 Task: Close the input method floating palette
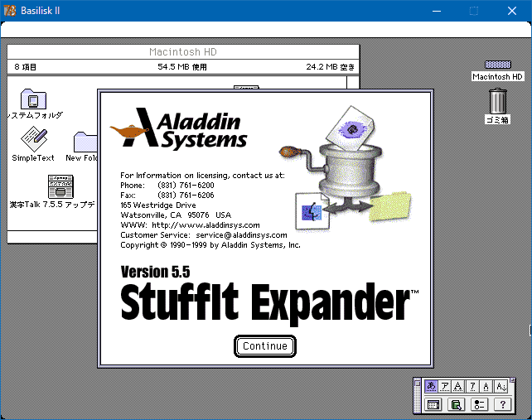[x=418, y=383]
